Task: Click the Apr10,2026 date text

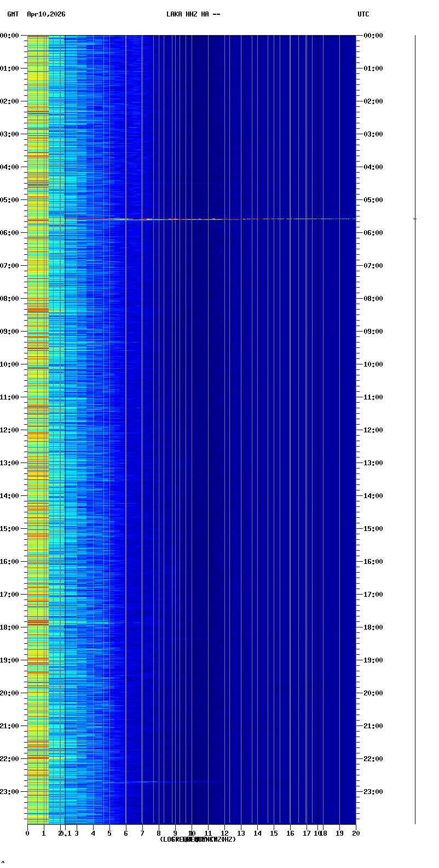Action: 46,14
